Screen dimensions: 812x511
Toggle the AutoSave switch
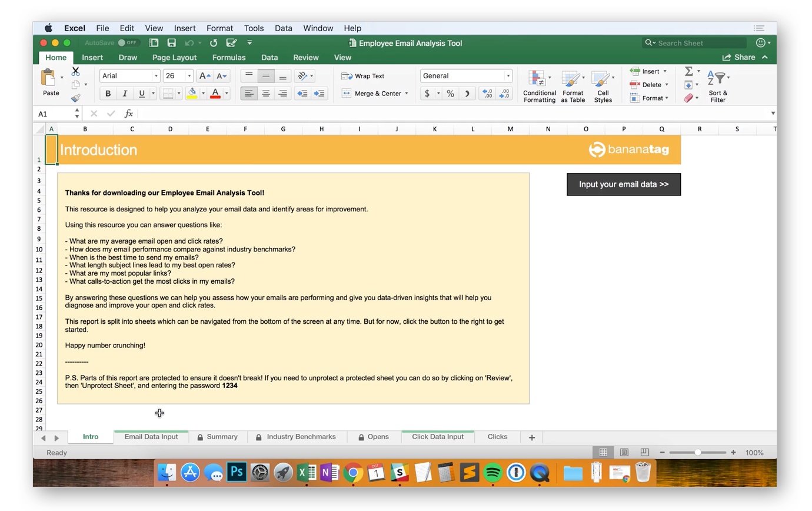pyautogui.click(x=128, y=43)
